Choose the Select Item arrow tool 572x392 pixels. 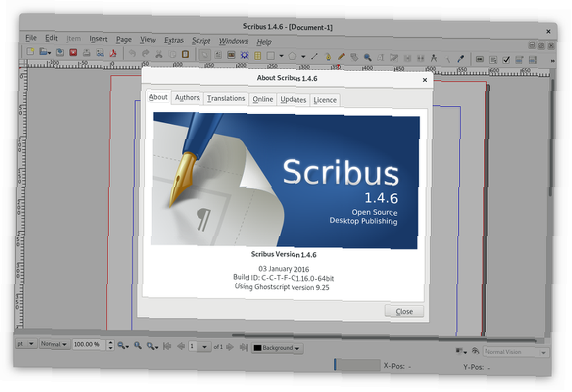(x=205, y=55)
